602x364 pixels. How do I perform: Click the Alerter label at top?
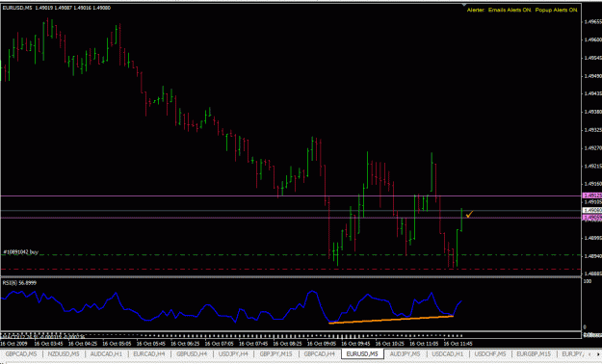(476, 10)
